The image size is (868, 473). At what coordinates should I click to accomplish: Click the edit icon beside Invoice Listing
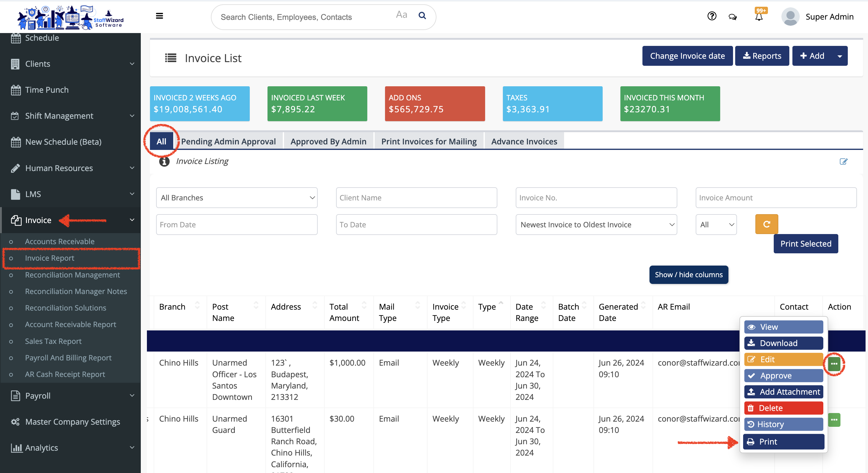click(x=844, y=161)
